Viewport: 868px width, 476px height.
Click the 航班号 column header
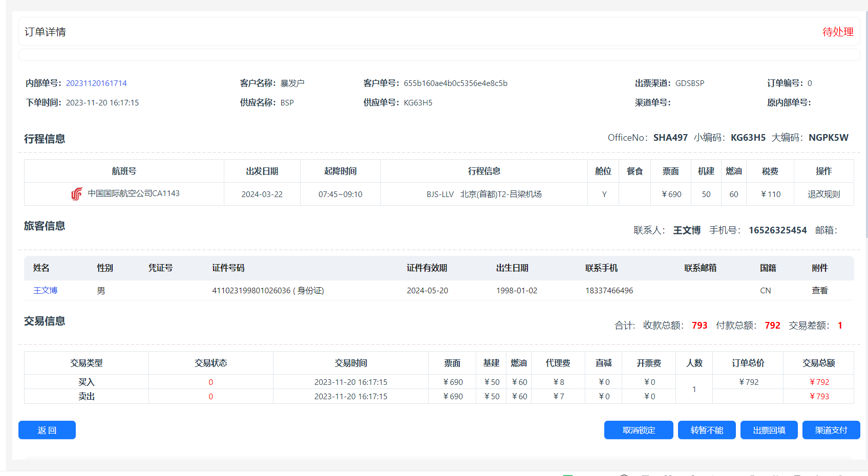[124, 171]
